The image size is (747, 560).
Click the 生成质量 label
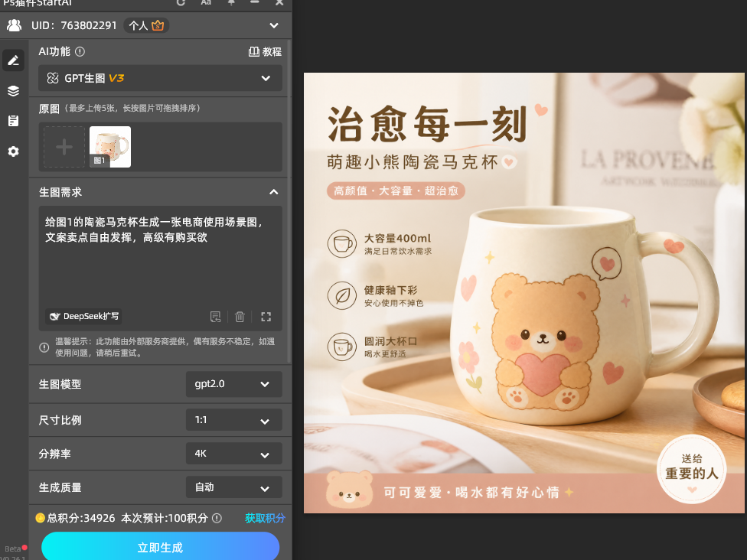(x=60, y=487)
